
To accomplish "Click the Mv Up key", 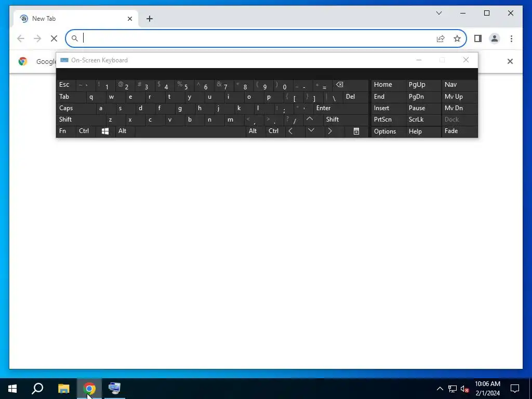I will coord(459,97).
